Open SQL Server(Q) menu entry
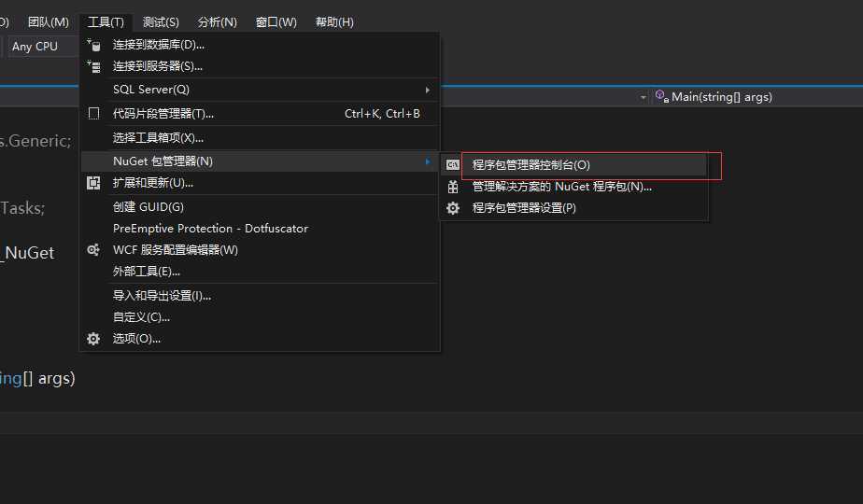863x504 pixels. [260, 90]
